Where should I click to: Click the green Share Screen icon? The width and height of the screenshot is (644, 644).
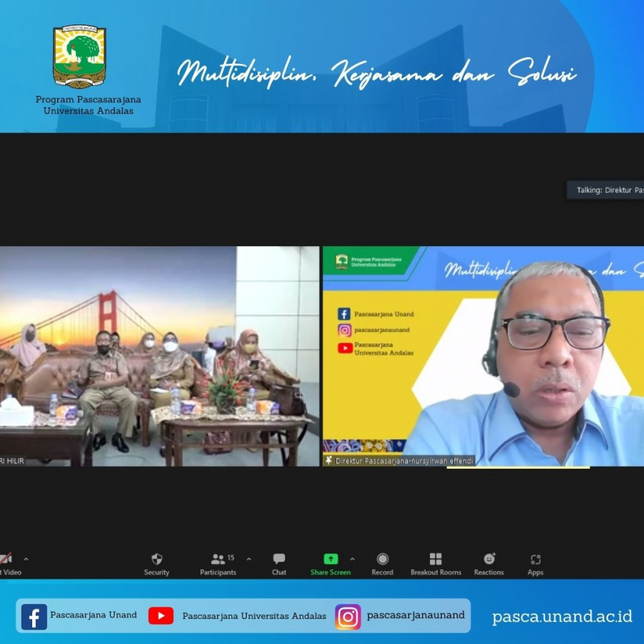coord(331,560)
